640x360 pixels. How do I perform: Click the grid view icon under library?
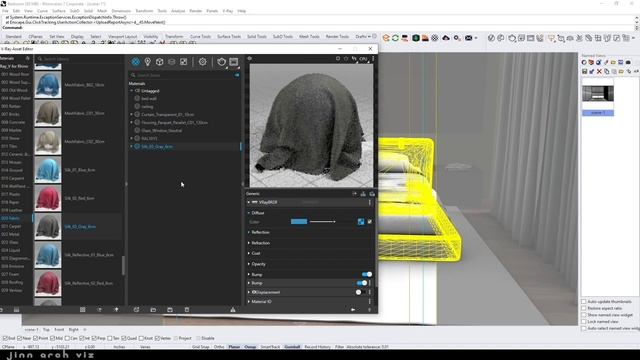pyautogui.click(x=82, y=310)
